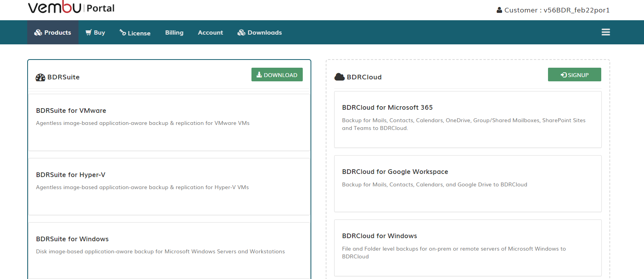Open the Billing menu
The width and height of the screenshot is (644, 279).
(x=174, y=32)
